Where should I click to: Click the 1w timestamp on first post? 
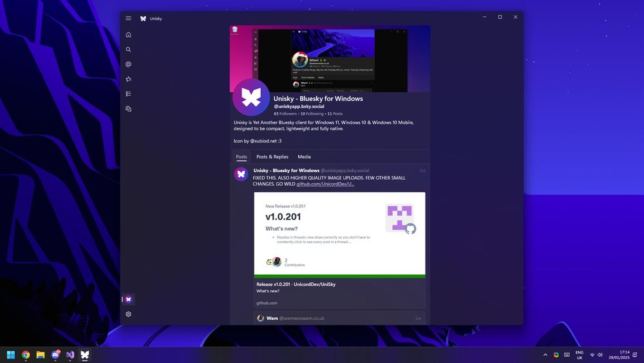coord(422,171)
